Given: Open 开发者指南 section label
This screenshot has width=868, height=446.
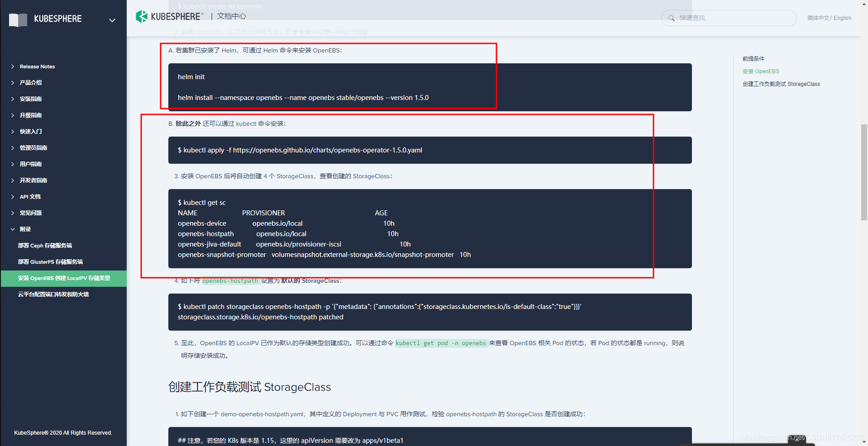Looking at the screenshot, I should [33, 180].
